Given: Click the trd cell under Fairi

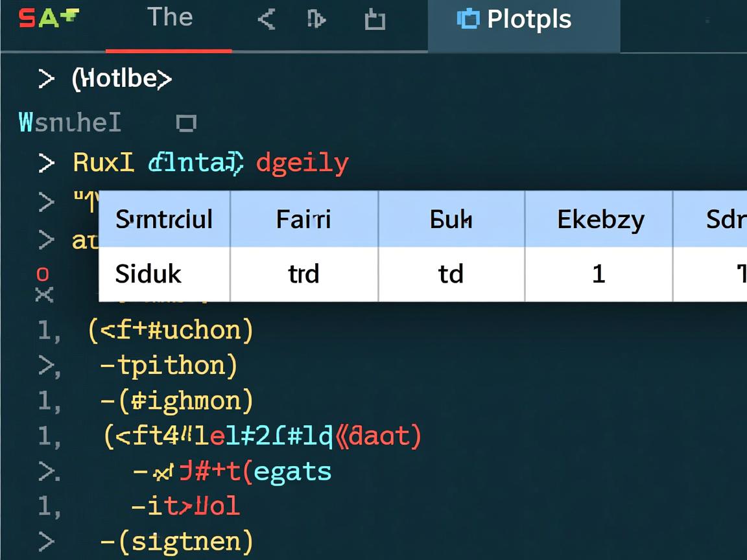Looking at the screenshot, I should click(303, 274).
